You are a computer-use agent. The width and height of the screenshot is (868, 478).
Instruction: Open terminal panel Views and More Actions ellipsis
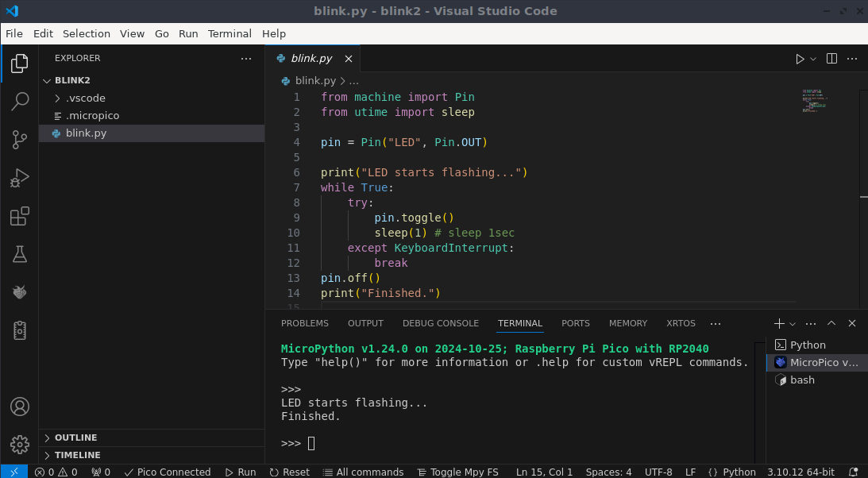tap(811, 324)
